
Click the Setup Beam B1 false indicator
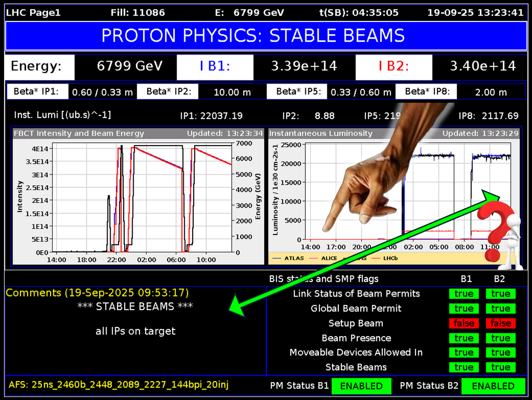pyautogui.click(x=464, y=323)
